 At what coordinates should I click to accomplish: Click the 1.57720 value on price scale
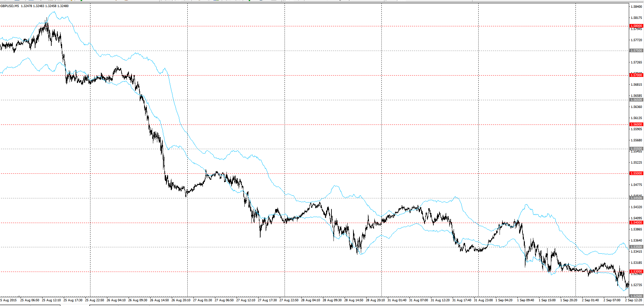click(637, 40)
